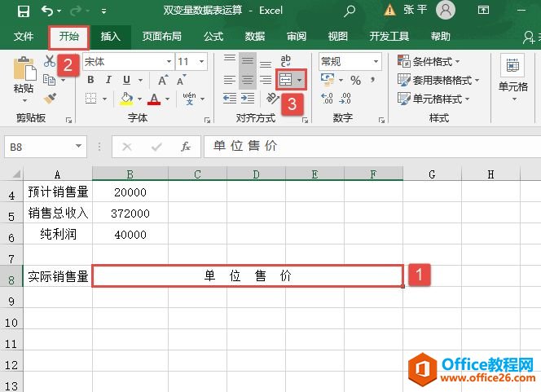Click the Merge & Center icon
This screenshot has width=541, height=392.
coord(287,80)
